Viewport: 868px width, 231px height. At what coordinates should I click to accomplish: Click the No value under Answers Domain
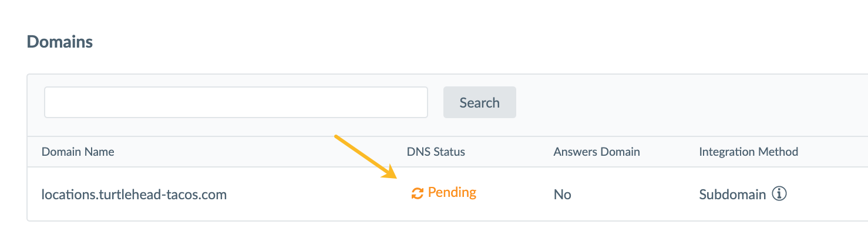tap(563, 194)
